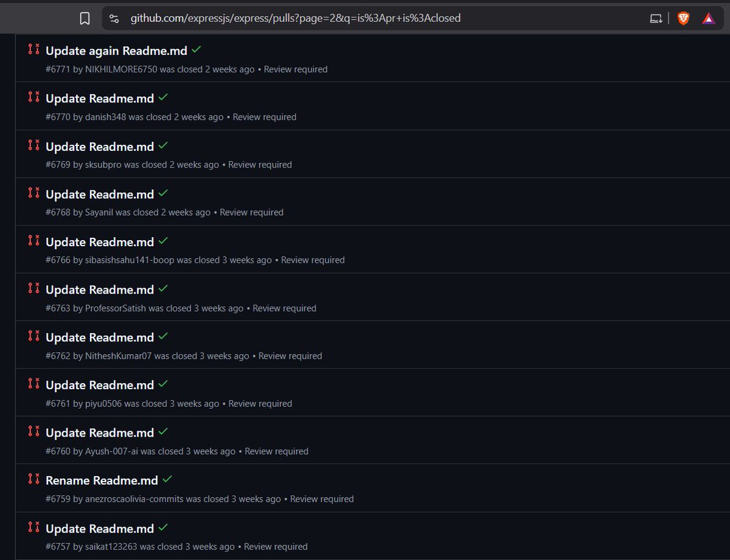Click Review required on PR #6770
This screenshot has height=560, width=730.
coord(265,117)
